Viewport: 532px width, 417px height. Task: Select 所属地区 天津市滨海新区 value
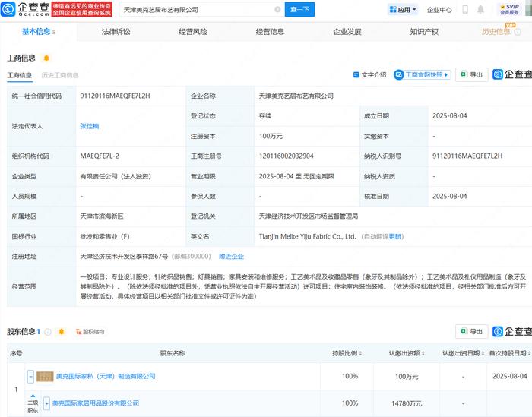click(102, 216)
